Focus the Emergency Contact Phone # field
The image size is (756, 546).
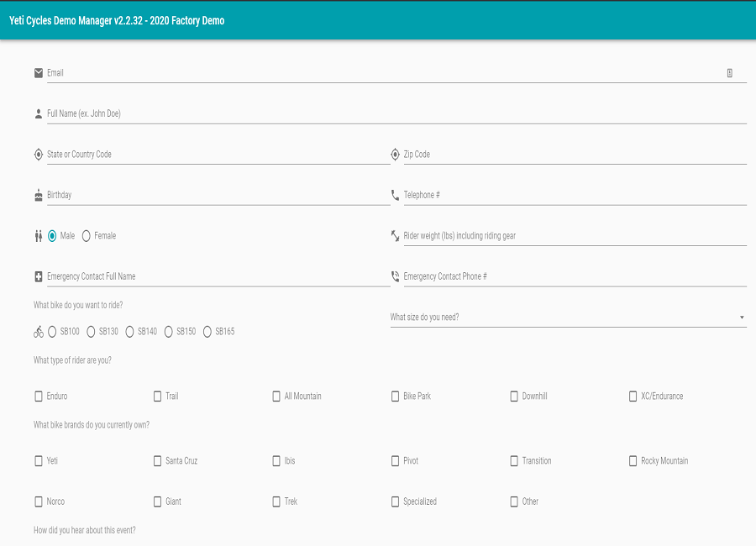click(575, 276)
